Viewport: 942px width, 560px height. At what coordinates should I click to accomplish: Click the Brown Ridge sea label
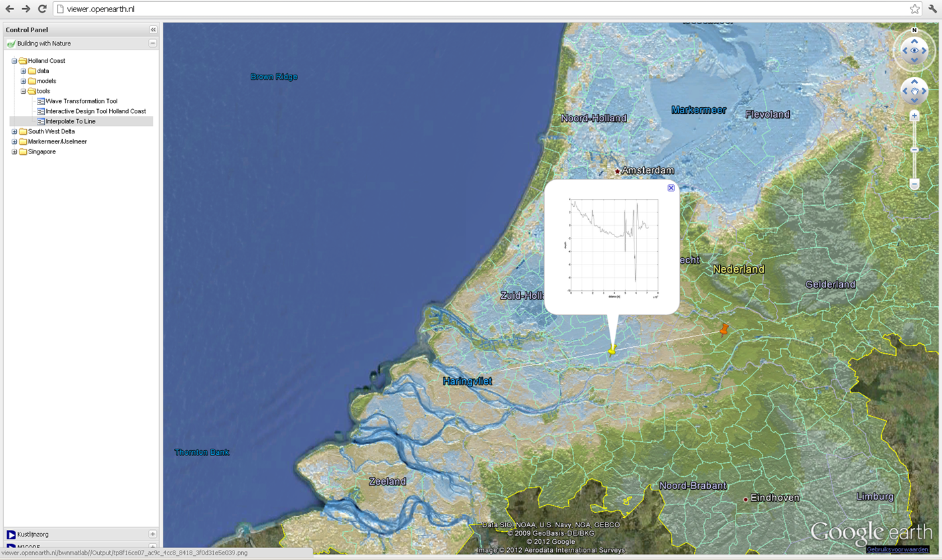click(x=274, y=76)
